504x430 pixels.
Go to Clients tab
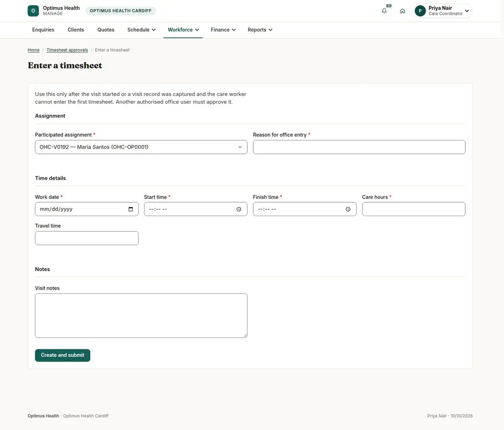tap(76, 30)
